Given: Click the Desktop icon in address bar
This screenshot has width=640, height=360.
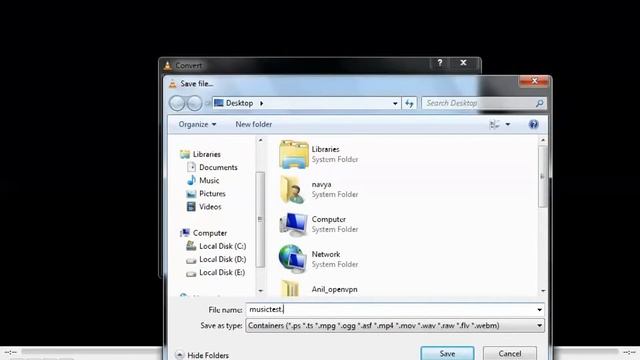Looking at the screenshot, I should (219, 103).
